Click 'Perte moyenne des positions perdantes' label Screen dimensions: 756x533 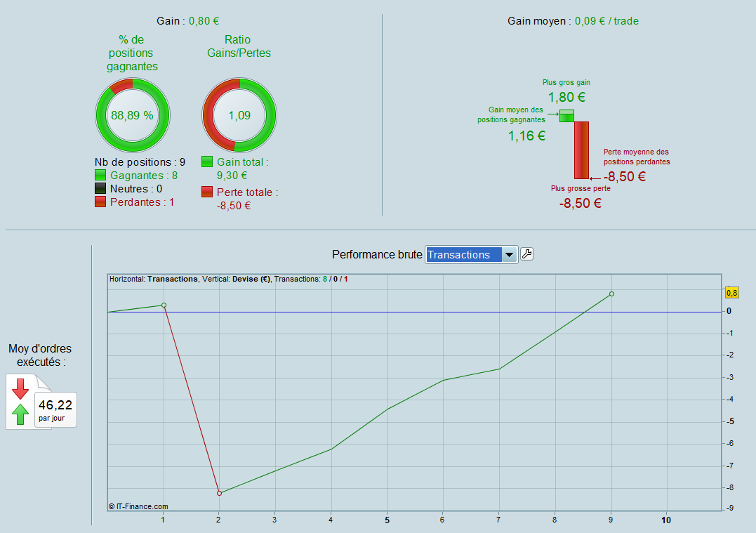point(637,157)
